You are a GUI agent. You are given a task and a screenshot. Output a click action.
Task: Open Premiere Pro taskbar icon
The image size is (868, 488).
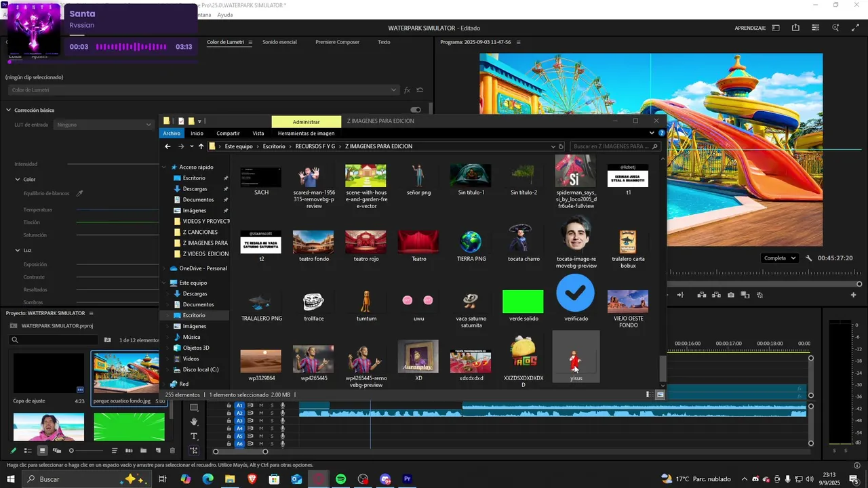[x=408, y=479]
